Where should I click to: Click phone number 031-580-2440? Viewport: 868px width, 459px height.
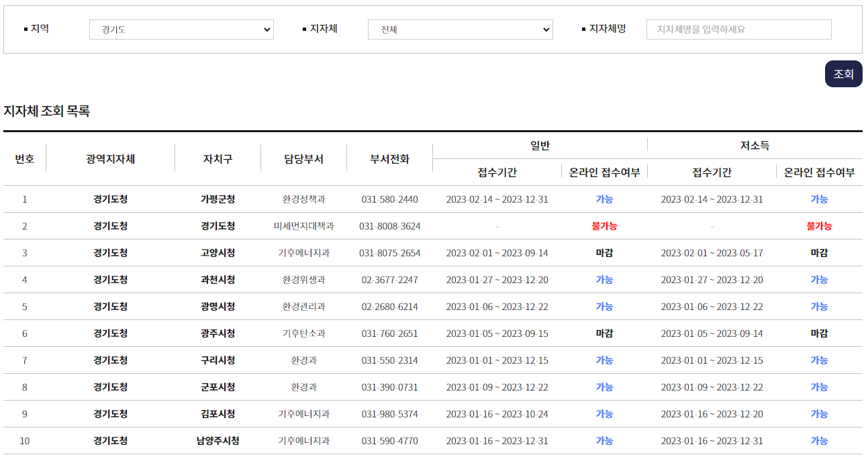coord(389,199)
